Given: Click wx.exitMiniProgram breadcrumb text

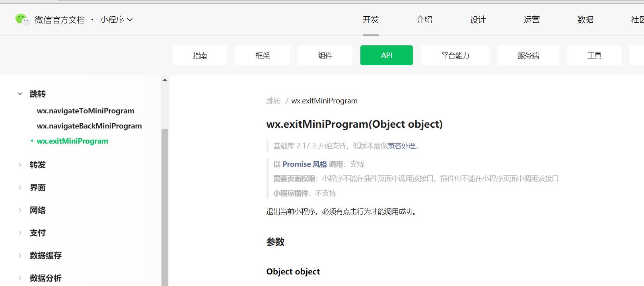Looking at the screenshot, I should [324, 101].
